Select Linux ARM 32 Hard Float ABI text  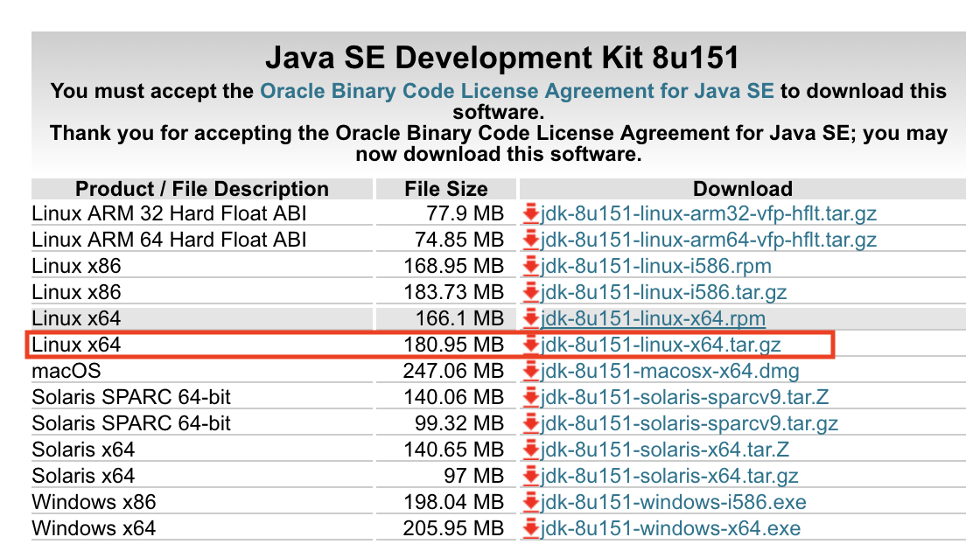click(169, 213)
